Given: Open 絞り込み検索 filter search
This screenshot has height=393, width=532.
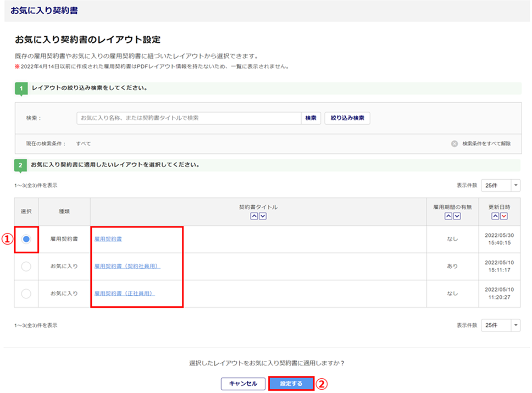Looking at the screenshot, I should pos(347,118).
